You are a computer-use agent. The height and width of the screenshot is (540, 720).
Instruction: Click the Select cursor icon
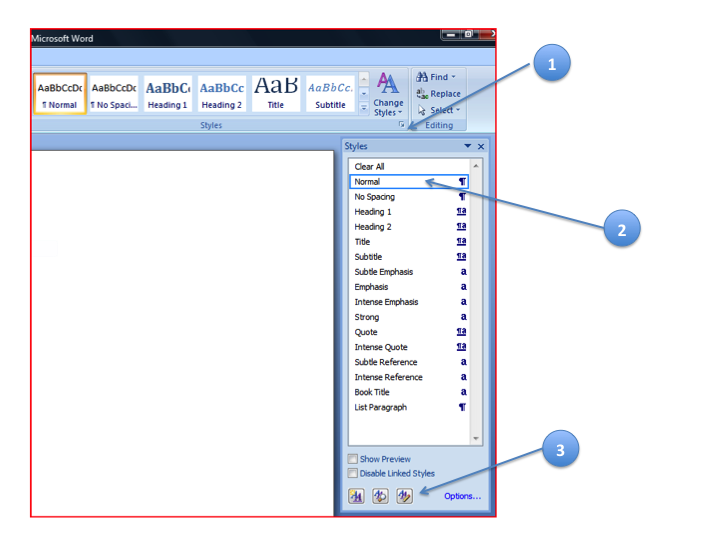422,111
